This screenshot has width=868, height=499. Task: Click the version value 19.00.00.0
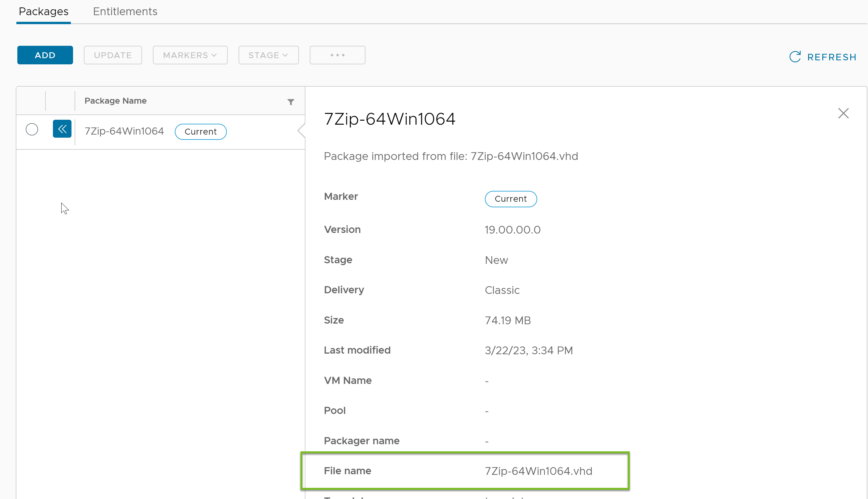(x=512, y=230)
